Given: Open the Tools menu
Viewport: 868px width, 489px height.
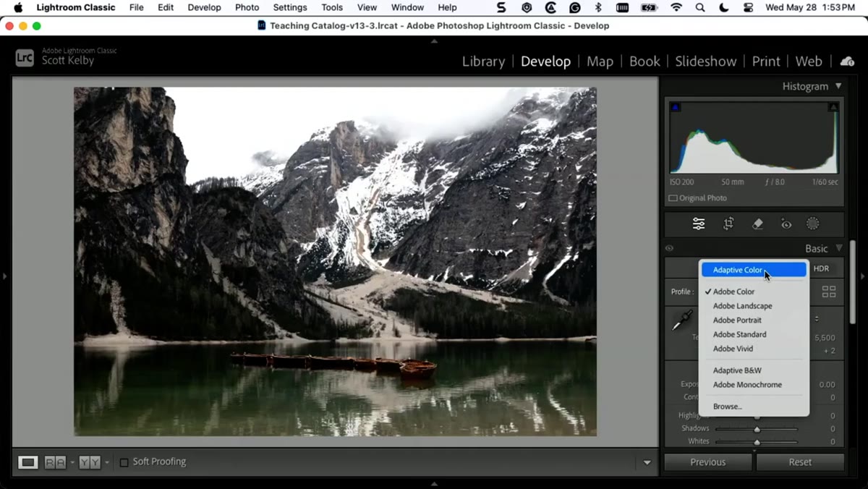Looking at the screenshot, I should (x=332, y=7).
